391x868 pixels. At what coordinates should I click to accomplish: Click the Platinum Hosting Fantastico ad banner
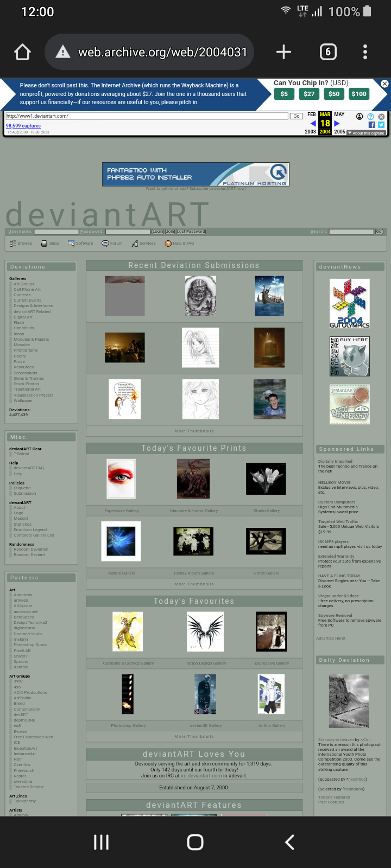195,175
